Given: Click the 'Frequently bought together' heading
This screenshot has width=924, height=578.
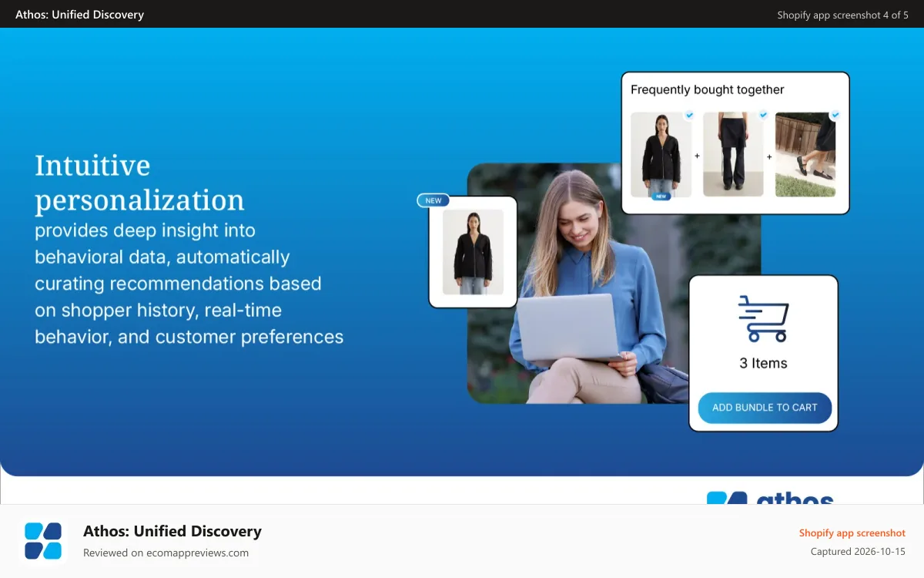Looking at the screenshot, I should click(707, 89).
